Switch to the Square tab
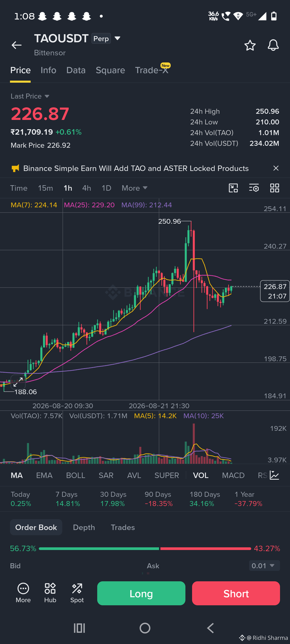Image resolution: width=290 pixels, height=644 pixels. tap(110, 70)
